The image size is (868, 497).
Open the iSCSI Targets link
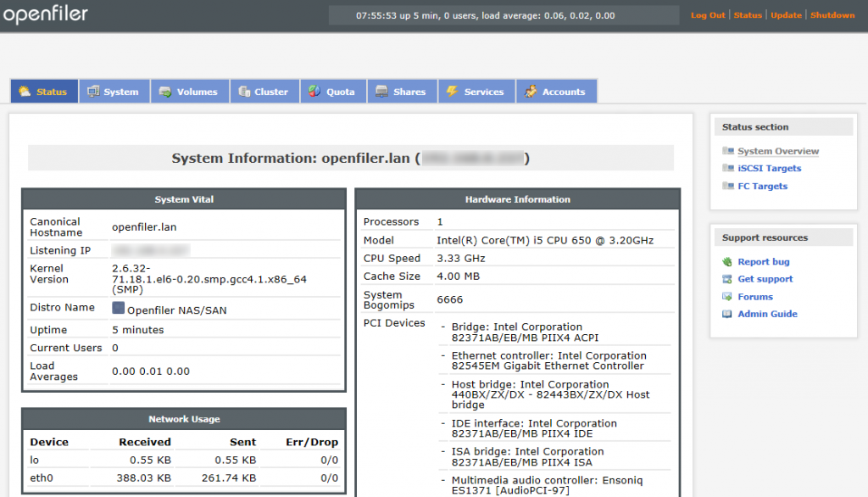tap(769, 168)
